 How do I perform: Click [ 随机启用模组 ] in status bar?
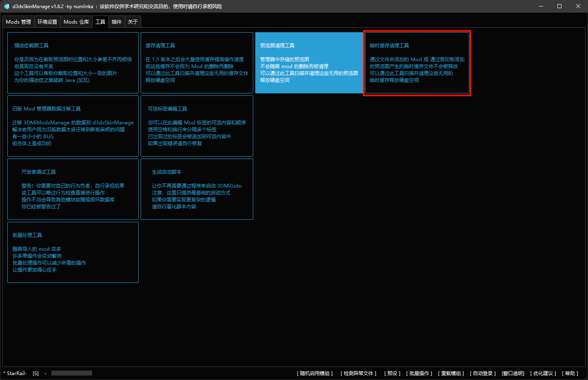pos(315,373)
